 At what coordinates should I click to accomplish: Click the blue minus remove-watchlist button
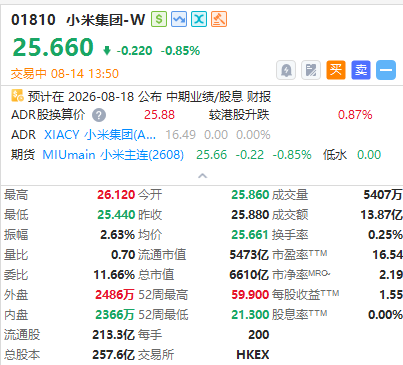(x=386, y=70)
